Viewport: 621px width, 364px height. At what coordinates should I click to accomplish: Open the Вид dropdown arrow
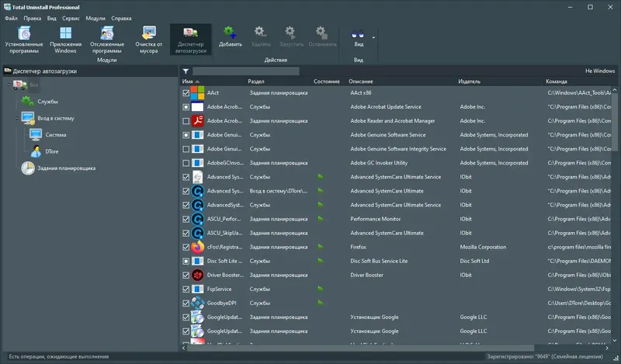point(373,38)
